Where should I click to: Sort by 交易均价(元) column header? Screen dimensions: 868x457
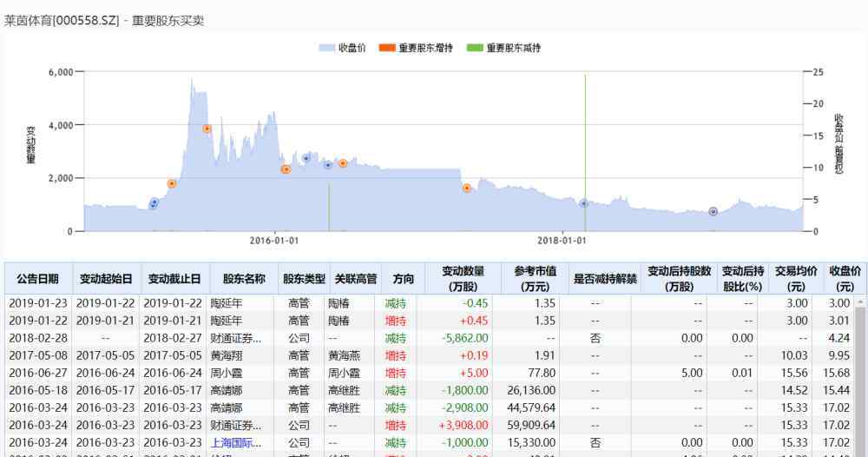point(796,279)
